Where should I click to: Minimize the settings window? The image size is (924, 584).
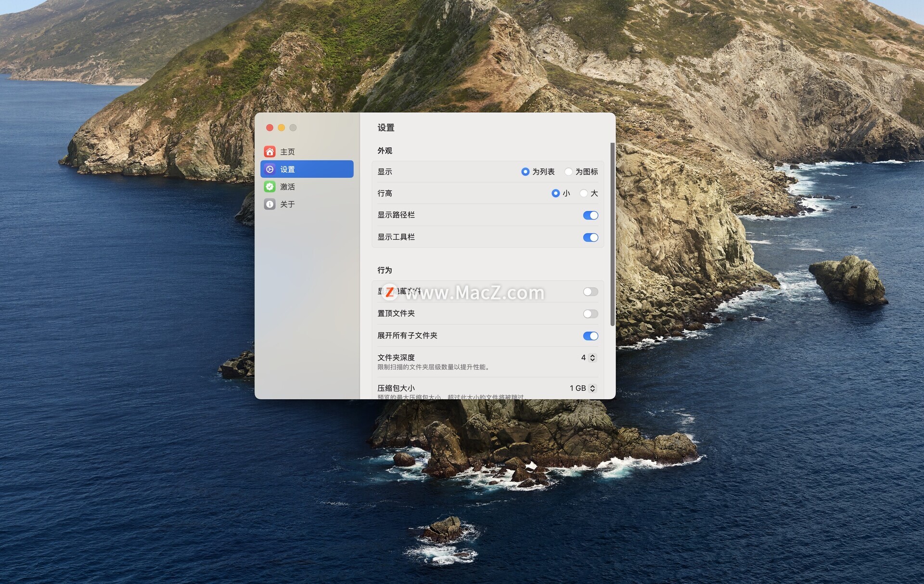coord(281,128)
